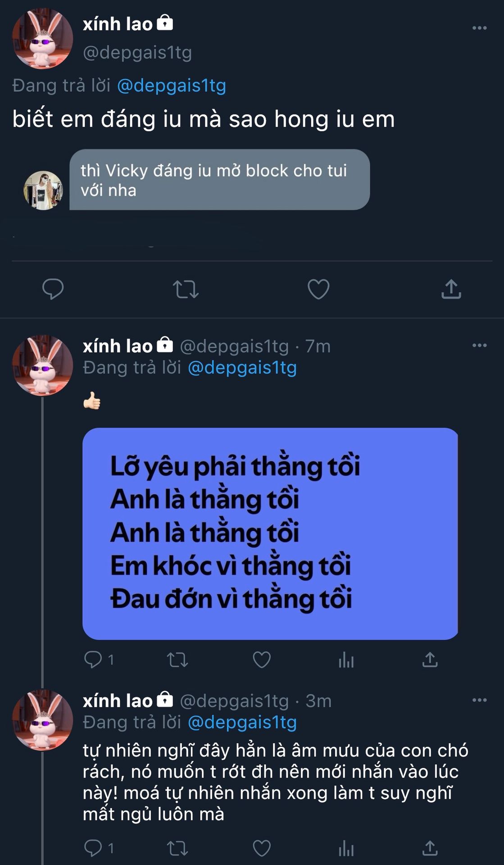Image resolution: width=504 pixels, height=865 pixels.
Task: Open xính lao profile picture at top
Action: pyautogui.click(x=42, y=39)
